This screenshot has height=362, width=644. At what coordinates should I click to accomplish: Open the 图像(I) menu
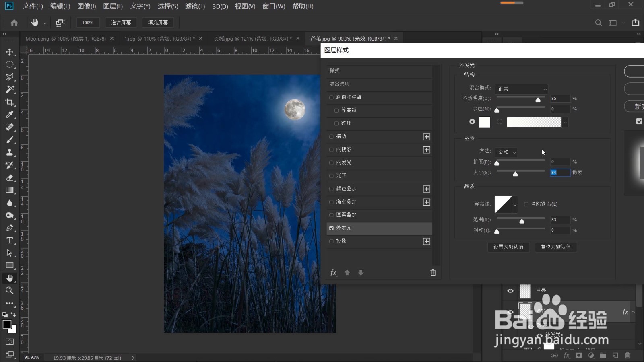coord(87,6)
